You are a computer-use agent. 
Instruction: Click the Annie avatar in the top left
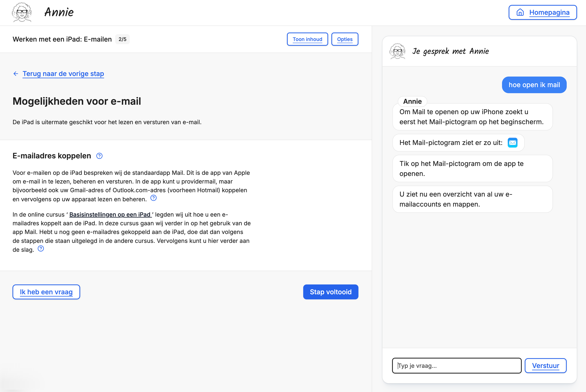click(x=22, y=12)
